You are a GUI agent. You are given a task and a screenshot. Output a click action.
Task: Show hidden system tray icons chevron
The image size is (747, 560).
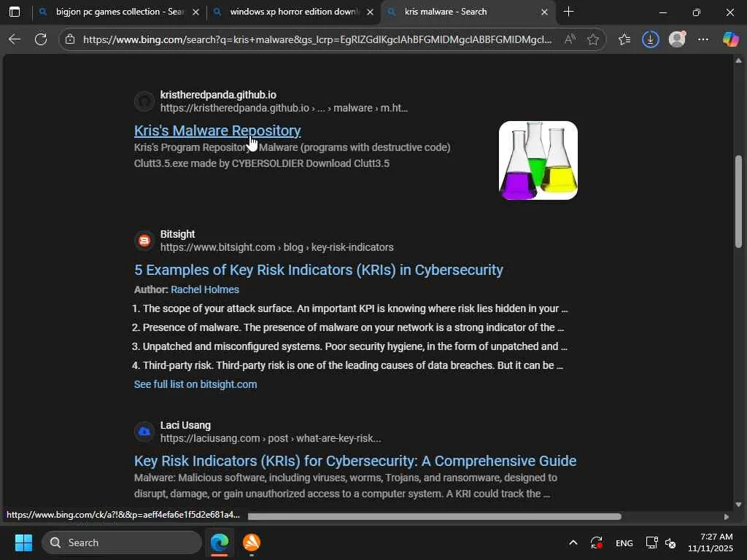click(573, 542)
